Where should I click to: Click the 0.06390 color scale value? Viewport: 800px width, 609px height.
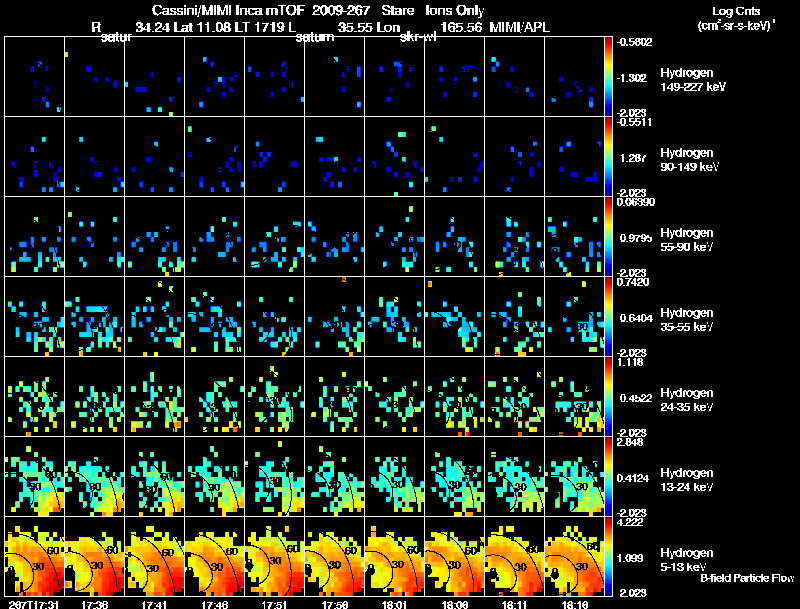click(636, 202)
